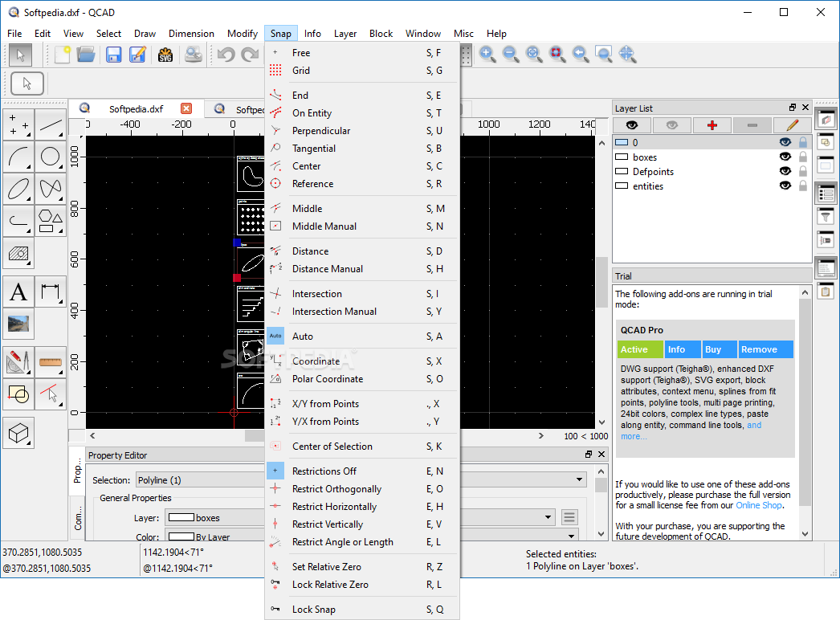Click the Print toolbar icon
Image resolution: width=840 pixels, height=620 pixels.
(193, 54)
